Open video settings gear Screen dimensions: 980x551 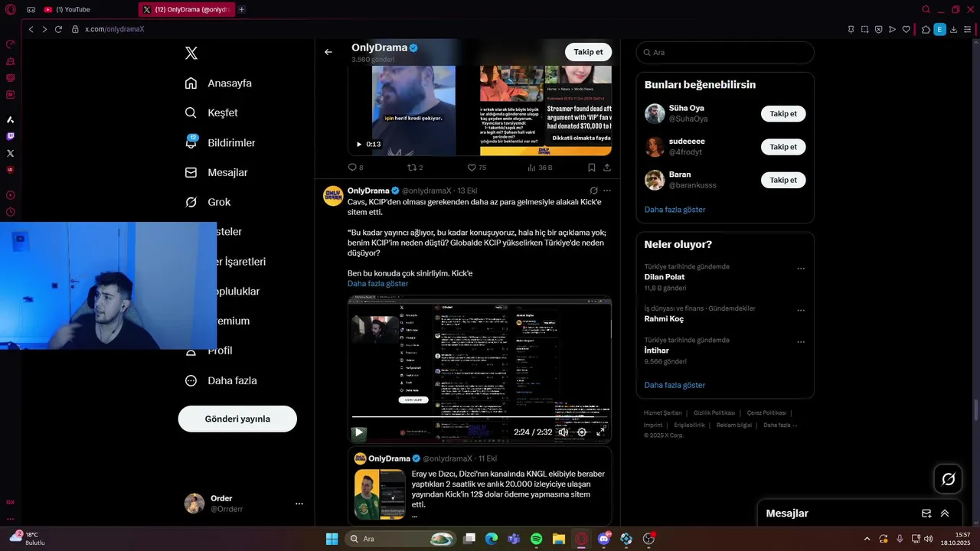(x=582, y=432)
